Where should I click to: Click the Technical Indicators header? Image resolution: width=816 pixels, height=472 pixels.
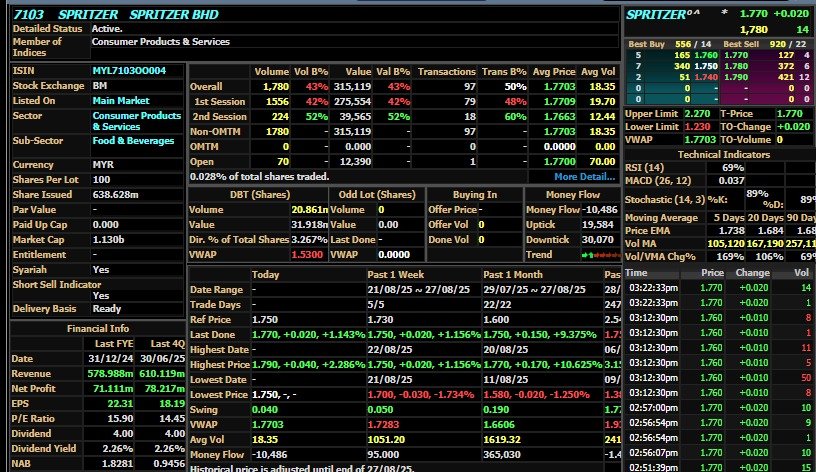point(723,155)
